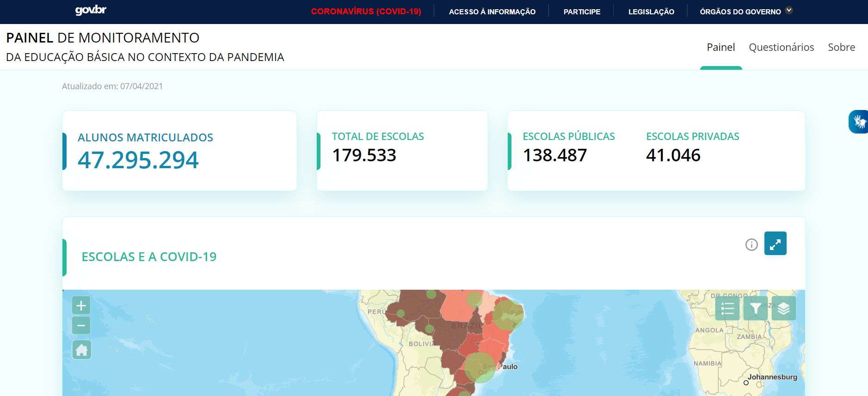The width and height of the screenshot is (868, 396).
Task: Click the Atualizado em 07/04/2021 text
Action: tap(112, 86)
